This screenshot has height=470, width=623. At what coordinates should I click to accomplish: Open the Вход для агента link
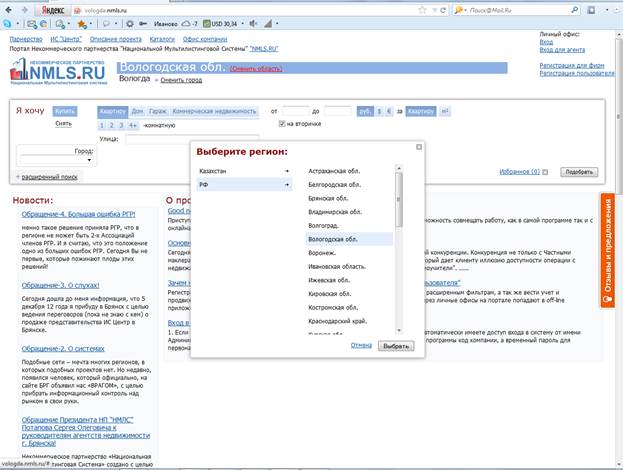click(x=562, y=50)
